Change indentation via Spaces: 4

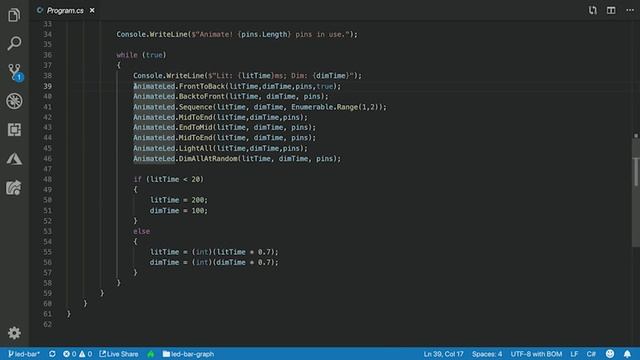(x=487, y=354)
